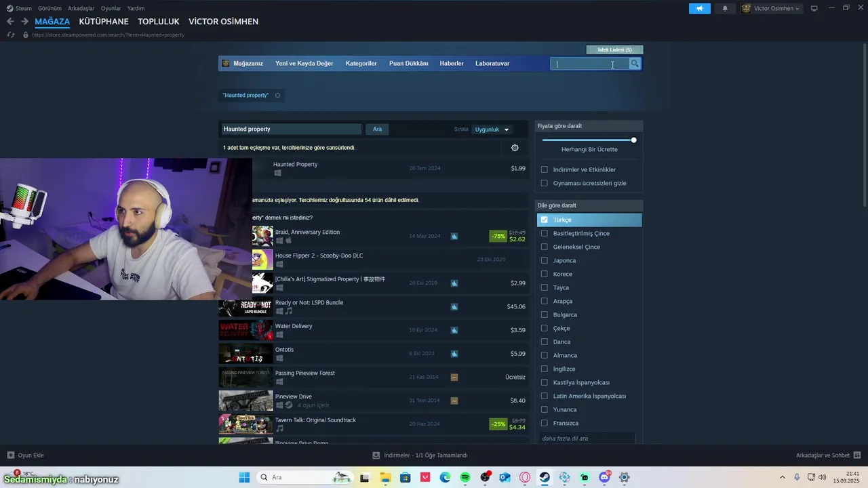Open the Victor Osimhen account dropdown

pos(771,8)
